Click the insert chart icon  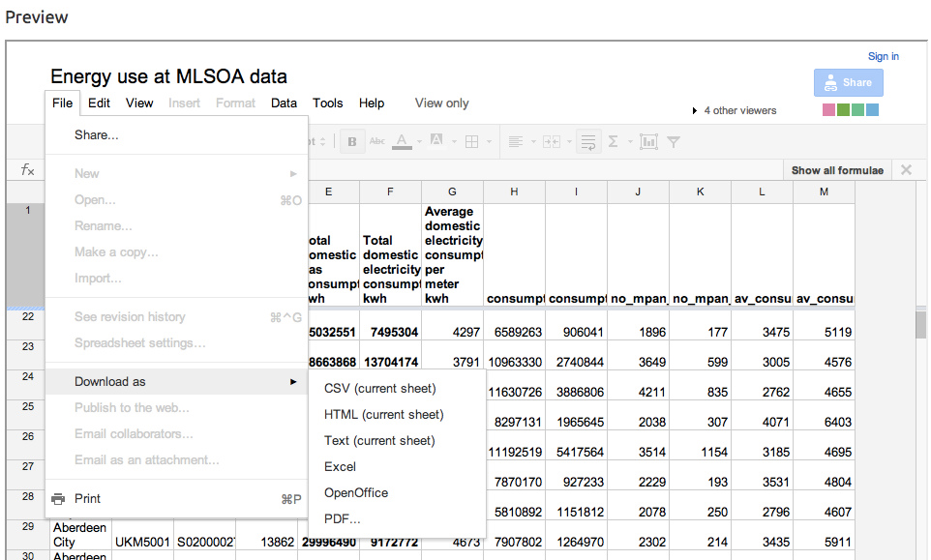coord(648,142)
